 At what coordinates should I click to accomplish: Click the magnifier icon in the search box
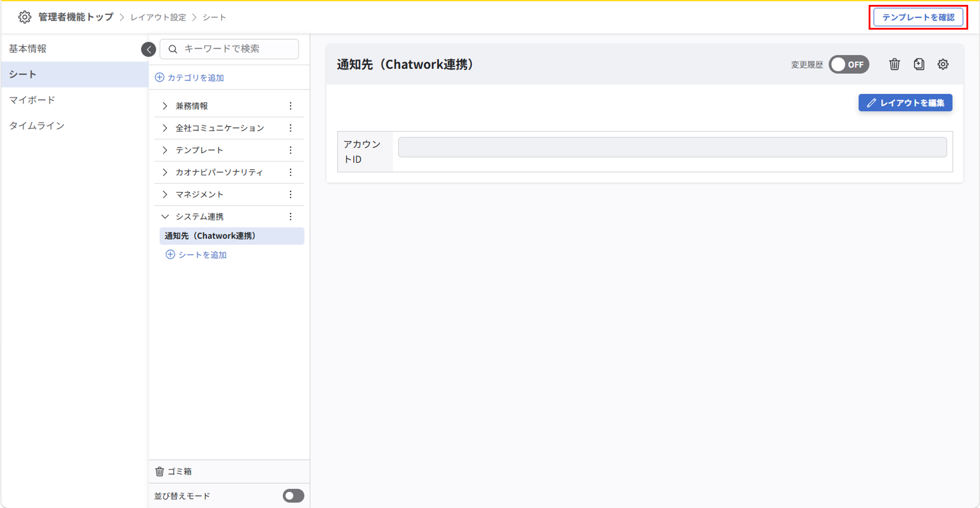173,49
